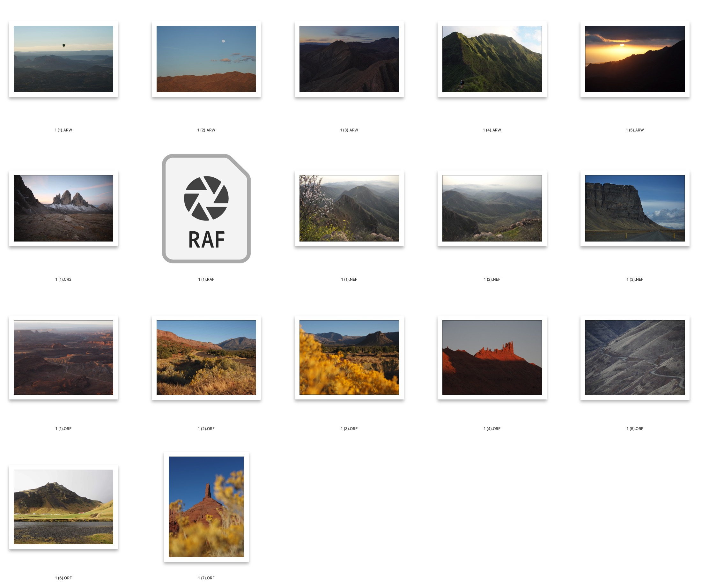Select the green ridge 1 (4).ARW thumbnail

coord(492,59)
